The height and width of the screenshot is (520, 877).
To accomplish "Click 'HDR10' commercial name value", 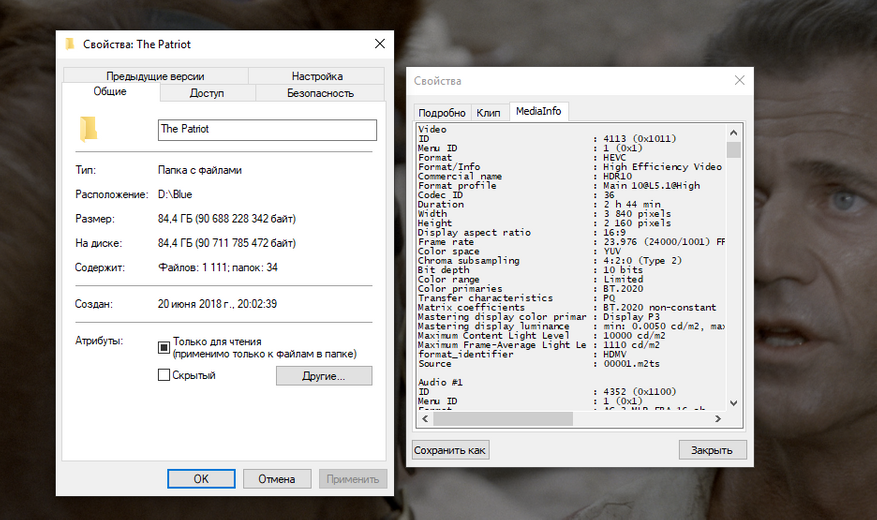I will (x=617, y=176).
